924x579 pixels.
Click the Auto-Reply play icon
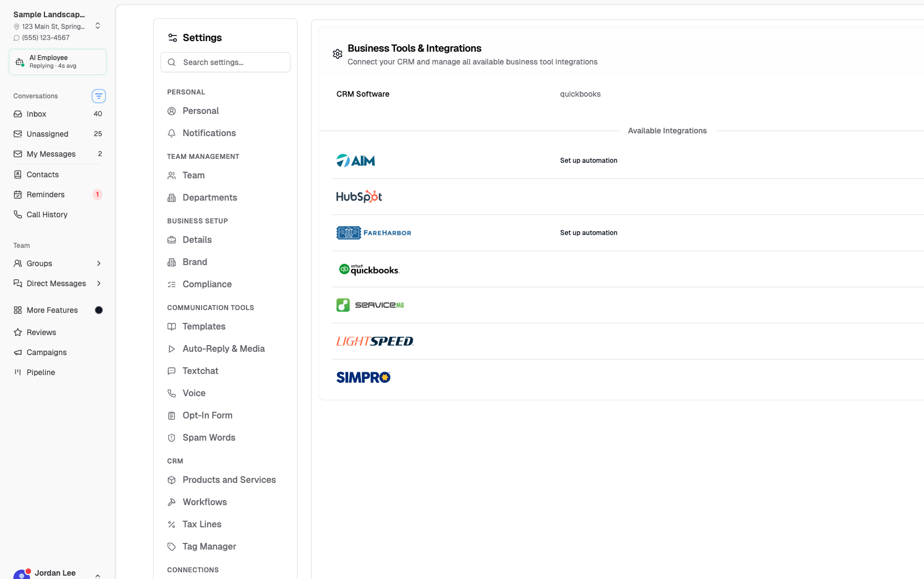(172, 349)
